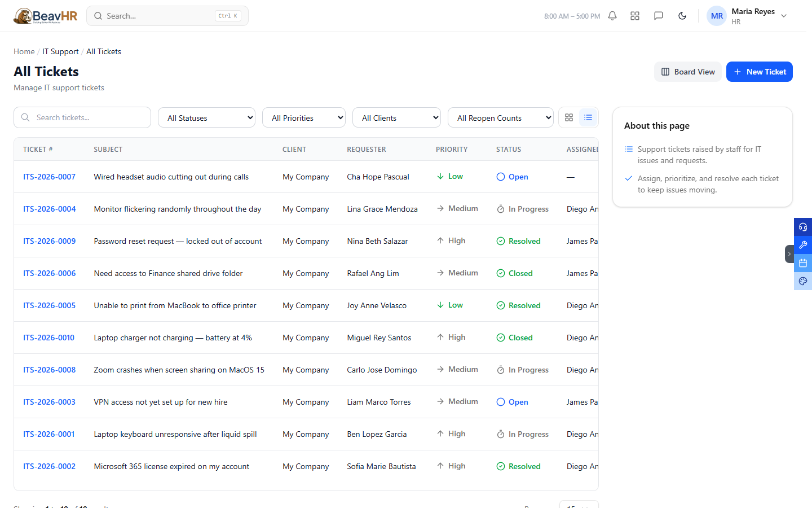This screenshot has width=812, height=508.
Task: Click Resolved status of ITS-2026-0009
Action: [x=518, y=241]
